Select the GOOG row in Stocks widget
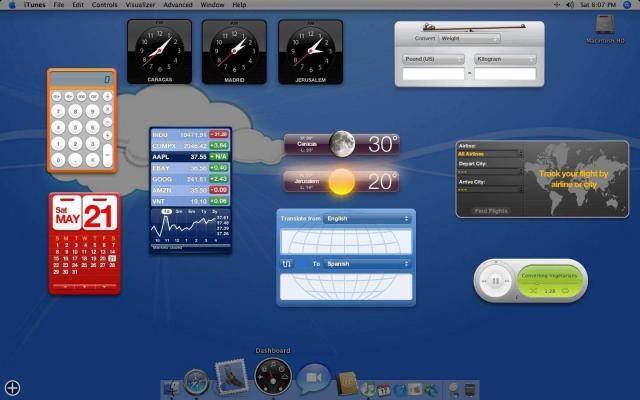 190,179
